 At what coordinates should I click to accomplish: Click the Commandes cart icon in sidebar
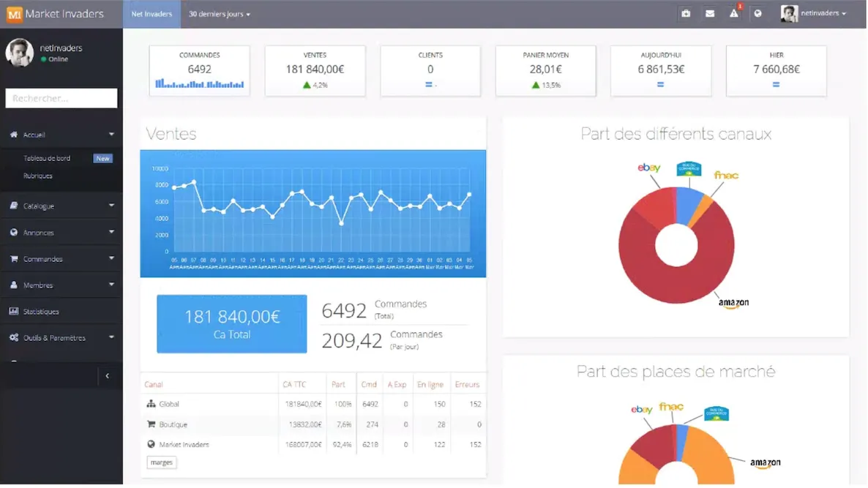14,259
